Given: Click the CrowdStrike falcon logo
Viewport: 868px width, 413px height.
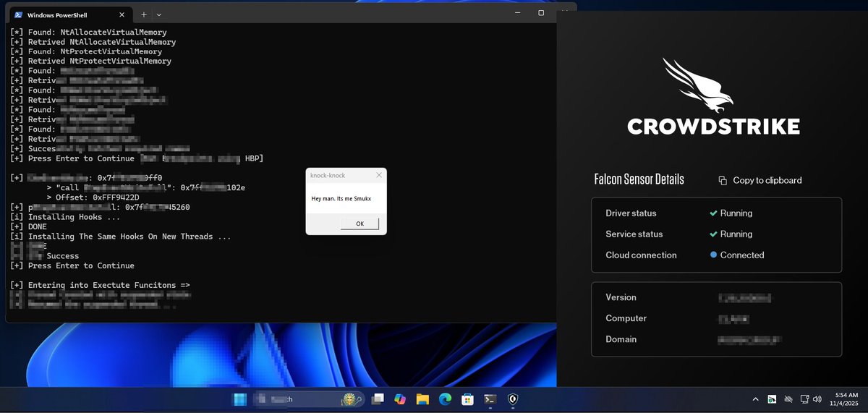Looking at the screenshot, I should pyautogui.click(x=697, y=85).
